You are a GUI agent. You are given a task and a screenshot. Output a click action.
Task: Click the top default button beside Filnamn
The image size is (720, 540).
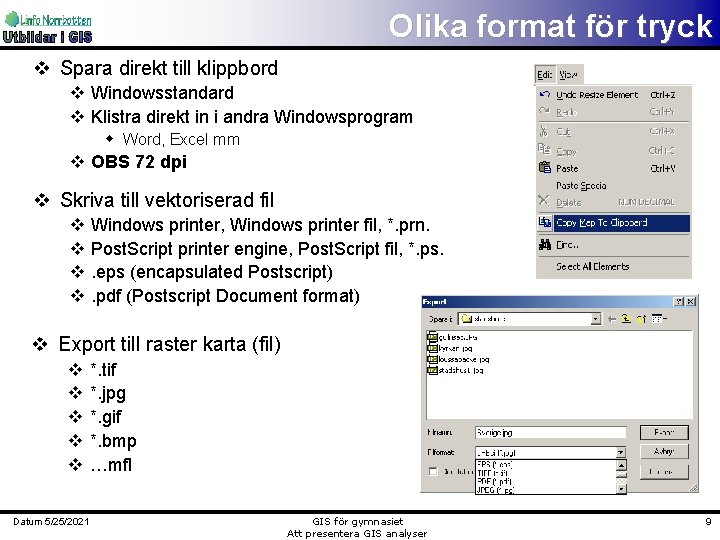pos(664,432)
